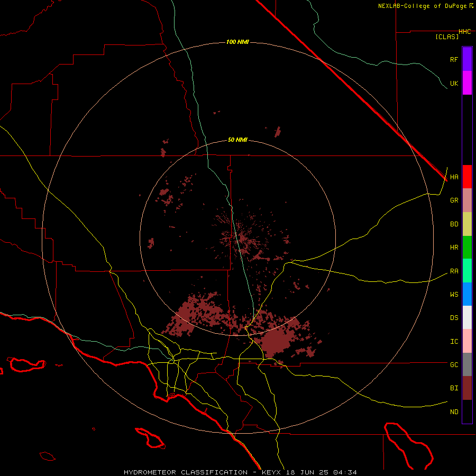Click the BI dark red legend swatch
Viewport: 476px width, 476px height.
[467, 388]
